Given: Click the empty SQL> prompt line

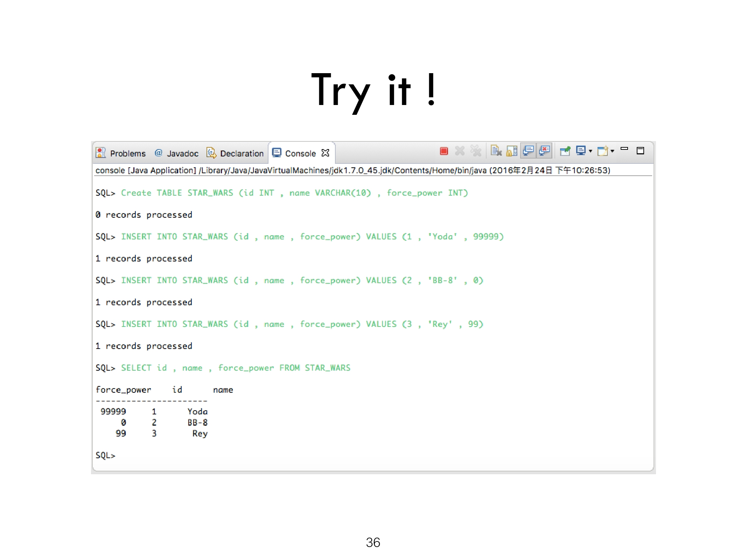Looking at the screenshot, I should point(105,455).
